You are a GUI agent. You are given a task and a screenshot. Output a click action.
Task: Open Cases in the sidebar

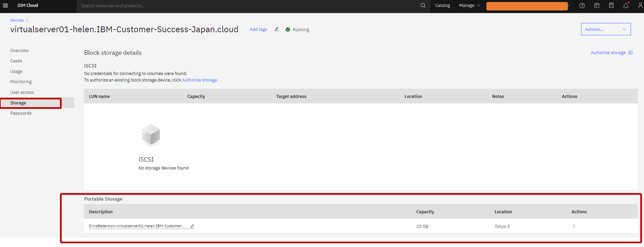[16, 61]
